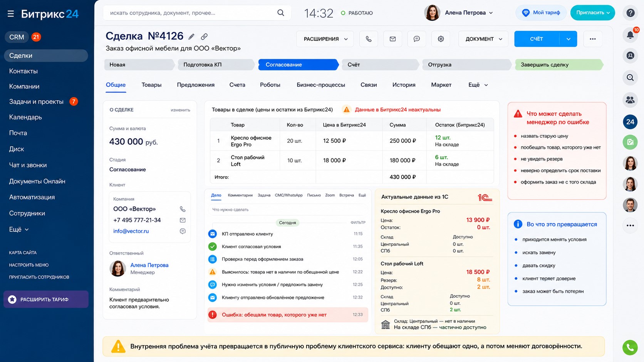Expand the РАСШИРЕНИЯ dropdown
The height and width of the screenshot is (362, 644).
[x=325, y=39]
